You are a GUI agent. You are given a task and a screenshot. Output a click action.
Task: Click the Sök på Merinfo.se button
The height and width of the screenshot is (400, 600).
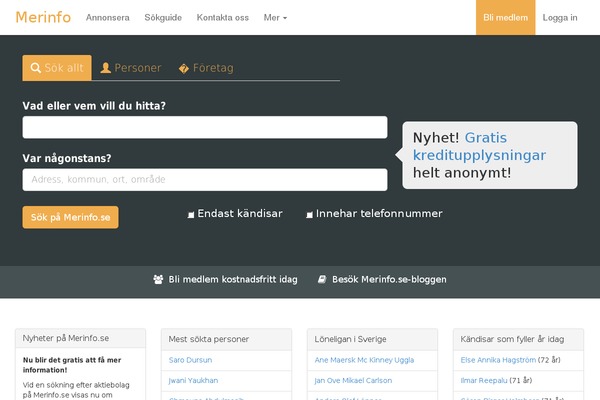70,217
